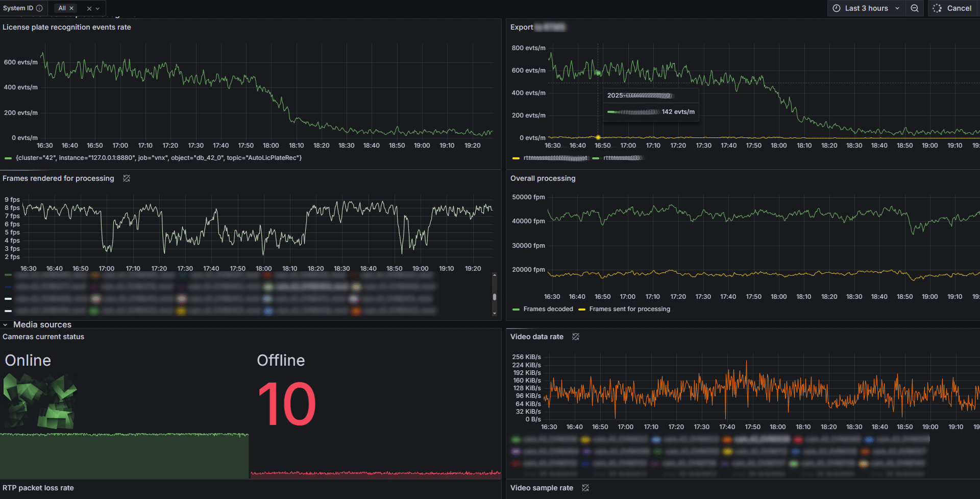The image size is (980, 499).
Task: Cancel the running dashboard queries
Action: (959, 8)
